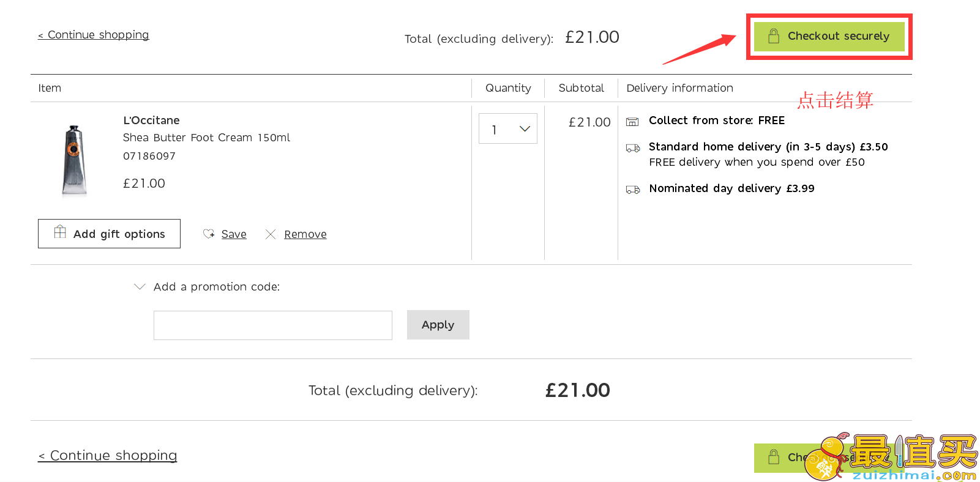Image resolution: width=980 pixels, height=482 pixels.
Task: Click the Shea Butter Foot Cream product image
Action: pos(74,160)
